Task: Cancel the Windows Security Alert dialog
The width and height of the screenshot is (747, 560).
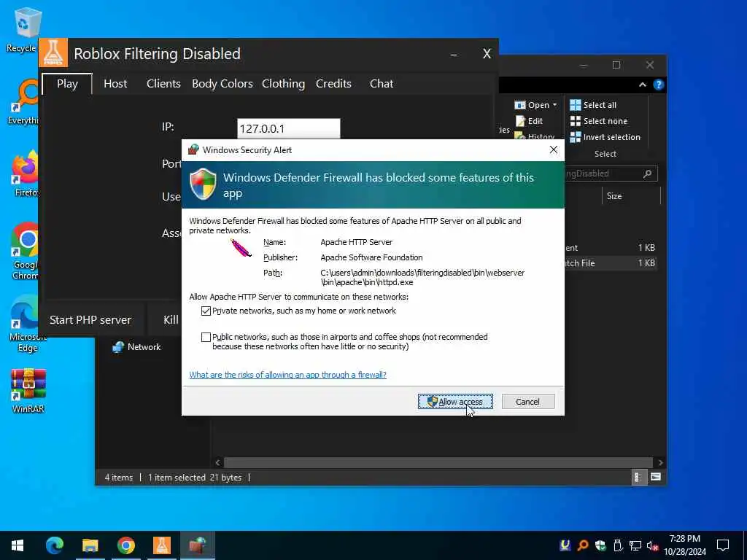Action: click(528, 402)
